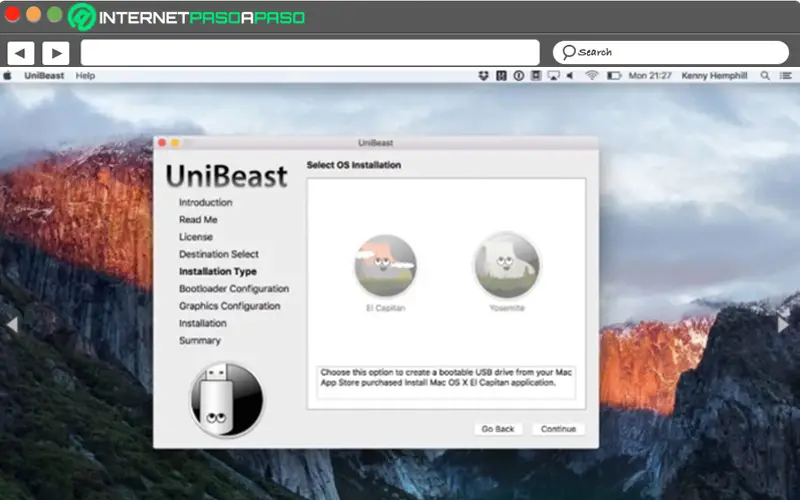This screenshot has height=500, width=800.
Task: Click the menu bar icon left of AirPlay
Action: pyautogui.click(x=536, y=76)
